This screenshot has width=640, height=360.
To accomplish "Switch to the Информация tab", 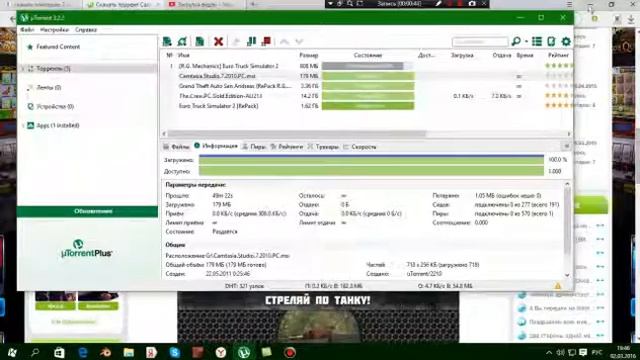I will pos(216,146).
